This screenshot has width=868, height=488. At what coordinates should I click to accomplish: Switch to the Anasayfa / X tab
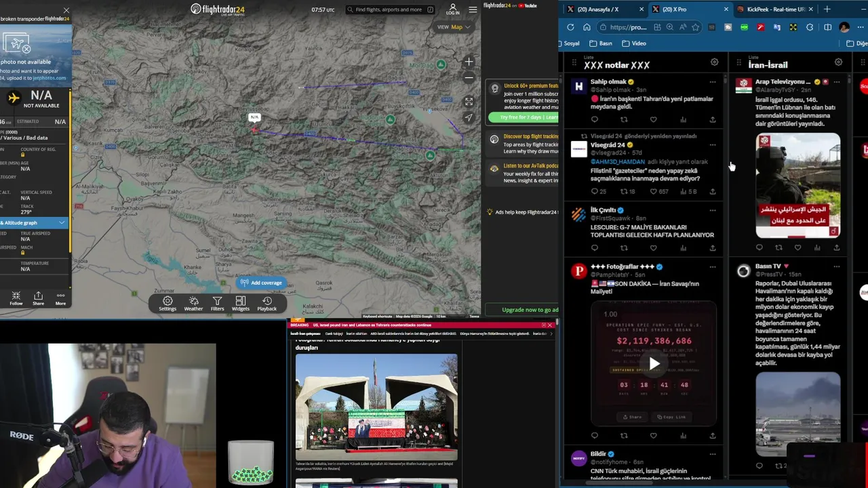[x=605, y=9]
